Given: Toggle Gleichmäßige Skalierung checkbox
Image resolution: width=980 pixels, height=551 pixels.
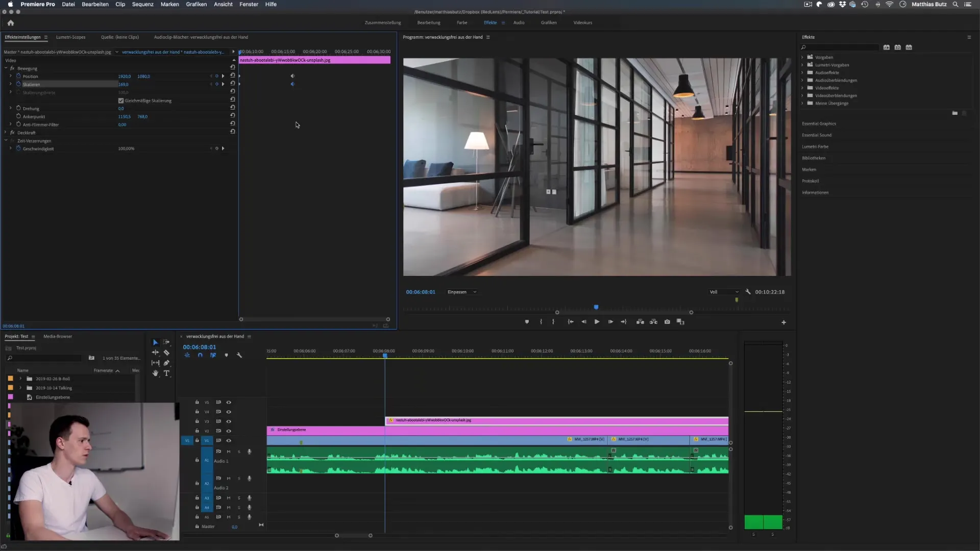Looking at the screenshot, I should click(121, 101).
